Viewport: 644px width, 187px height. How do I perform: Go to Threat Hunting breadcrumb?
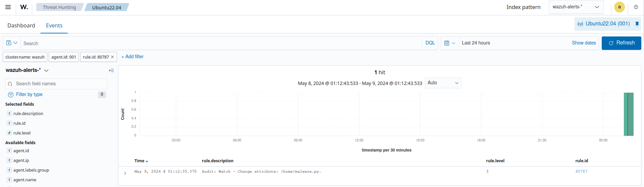[59, 7]
